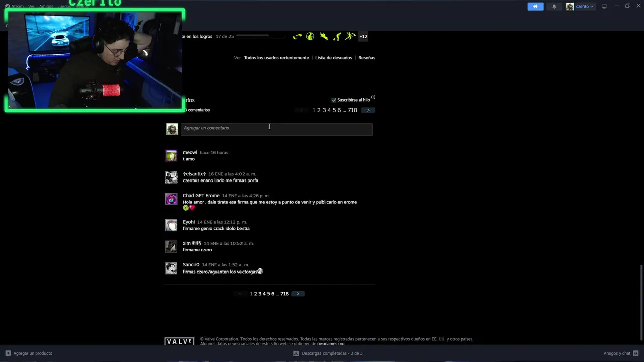The width and height of the screenshot is (644, 362).
Task: Click czerito's avatar in the title bar
Action: point(570,6)
